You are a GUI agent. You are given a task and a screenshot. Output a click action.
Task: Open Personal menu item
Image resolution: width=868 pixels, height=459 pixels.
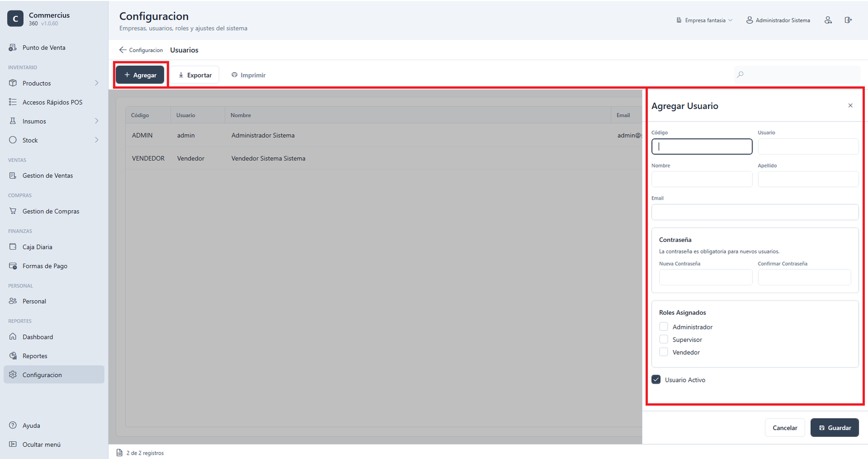click(x=54, y=301)
